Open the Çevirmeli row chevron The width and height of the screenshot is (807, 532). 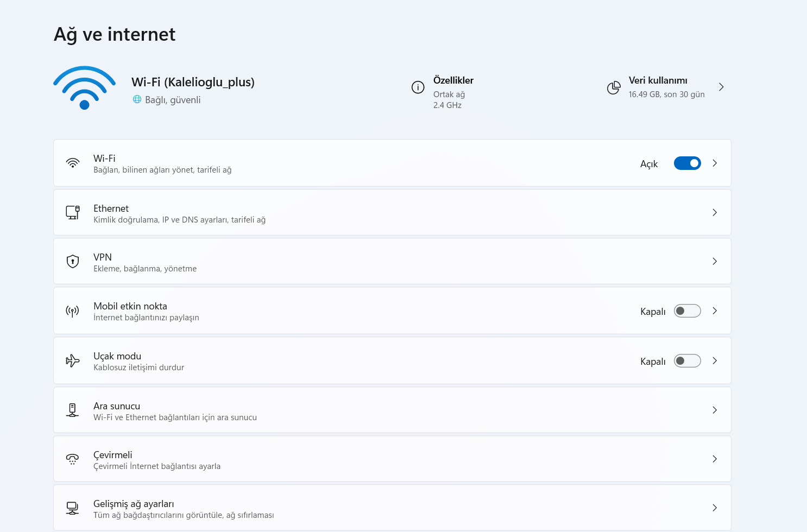[x=715, y=459]
